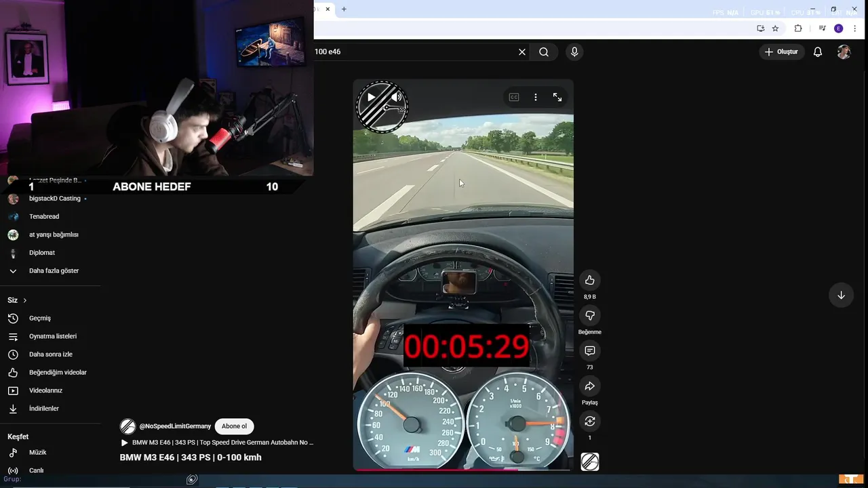Go to next Short with down arrow
This screenshot has width=868, height=488.
pos(841,295)
